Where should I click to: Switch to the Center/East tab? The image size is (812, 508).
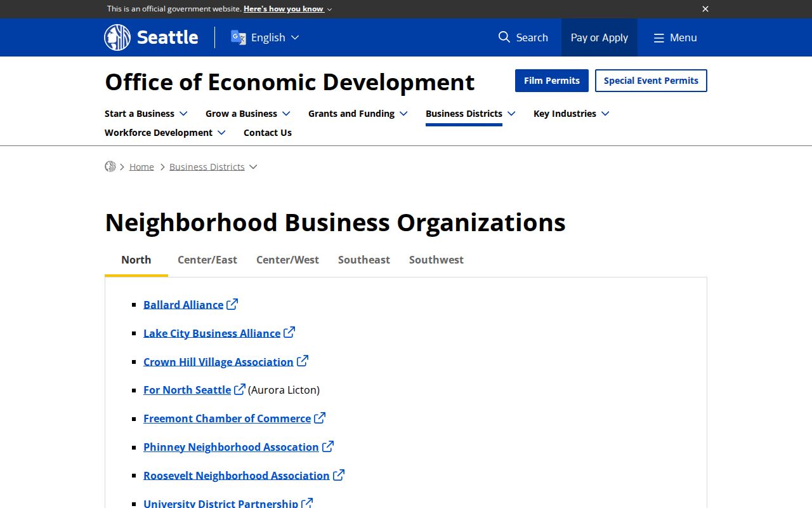pyautogui.click(x=207, y=260)
